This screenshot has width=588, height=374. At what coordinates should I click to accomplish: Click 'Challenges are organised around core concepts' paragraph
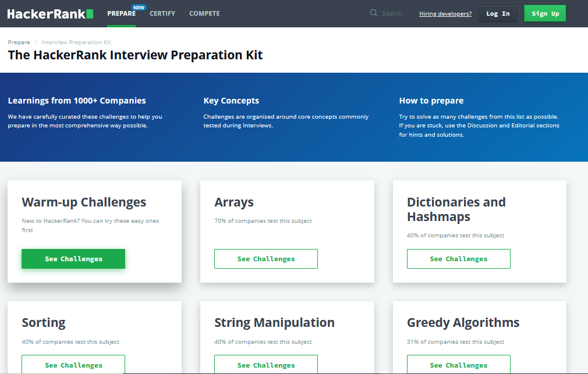(x=286, y=121)
